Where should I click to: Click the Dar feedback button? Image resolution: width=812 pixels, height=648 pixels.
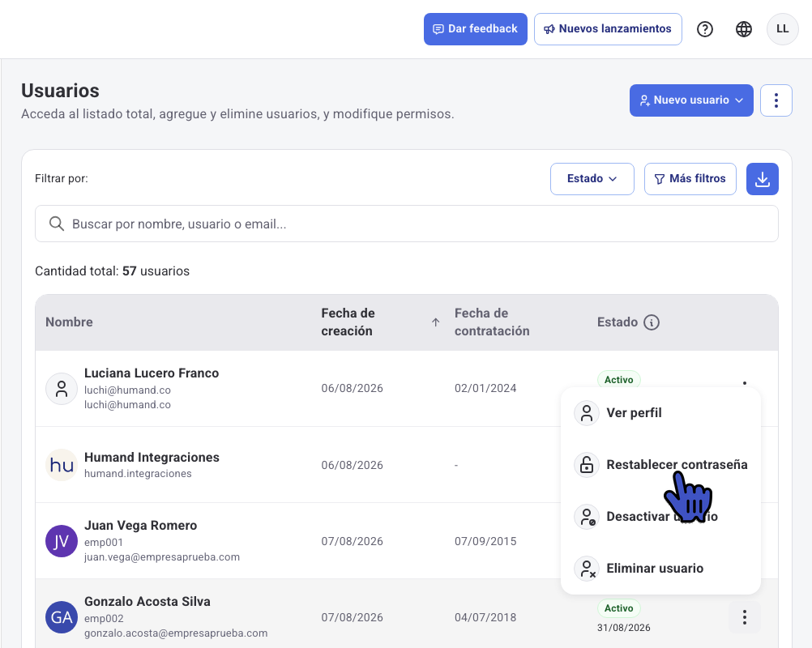476,29
